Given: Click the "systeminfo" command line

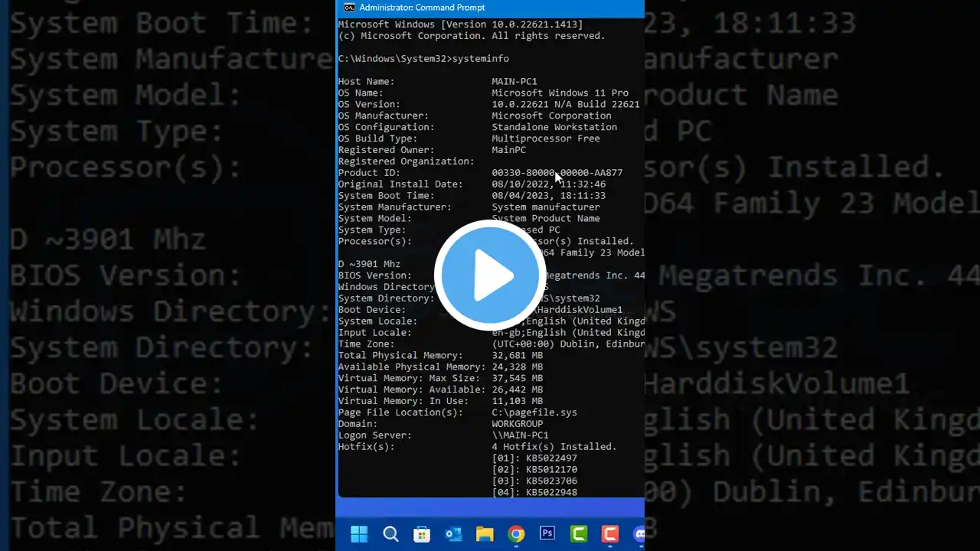Looking at the screenshot, I should tap(423, 59).
